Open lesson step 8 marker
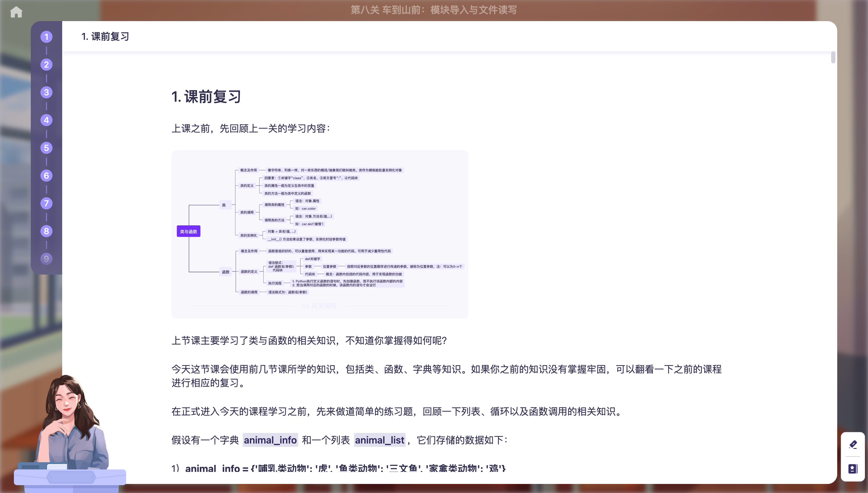The image size is (868, 493). (x=46, y=231)
